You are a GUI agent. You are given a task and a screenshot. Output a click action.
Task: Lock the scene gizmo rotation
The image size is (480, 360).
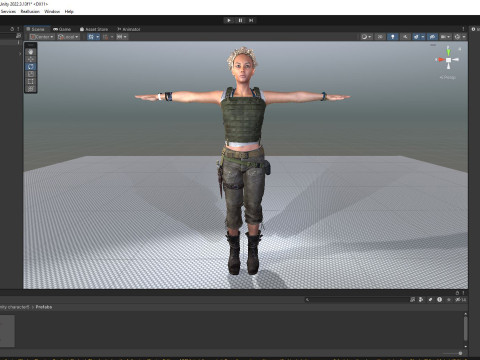[460, 49]
